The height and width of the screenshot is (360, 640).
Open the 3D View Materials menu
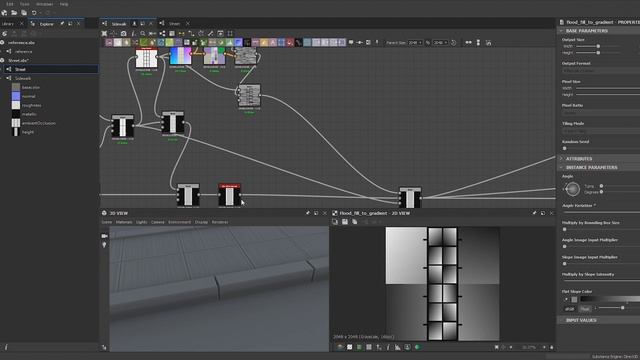(x=124, y=222)
